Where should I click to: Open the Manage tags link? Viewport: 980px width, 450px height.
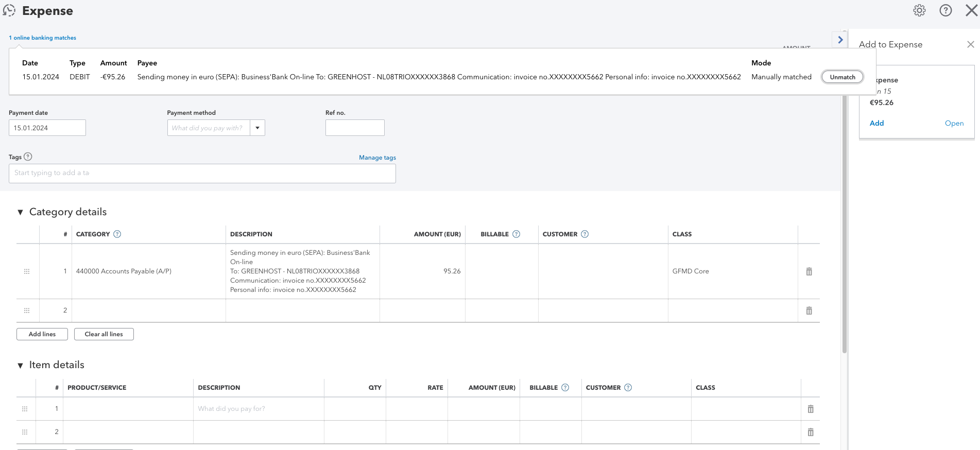click(x=377, y=158)
